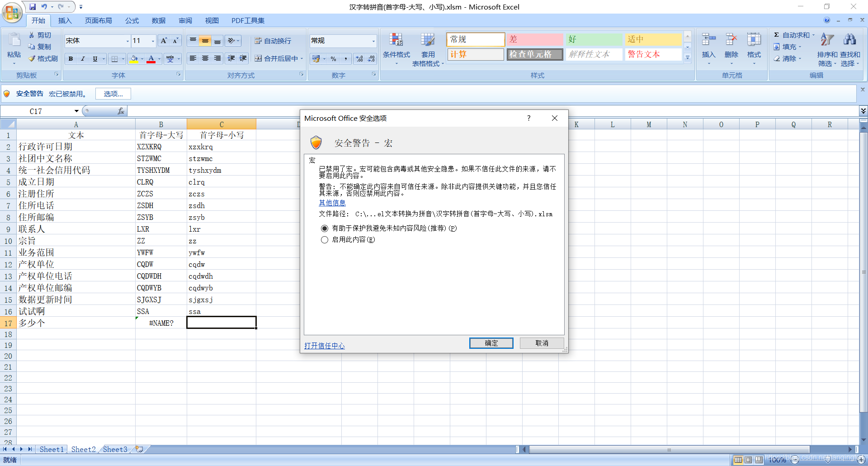Open the Excel Help question mark icon

pos(827,20)
